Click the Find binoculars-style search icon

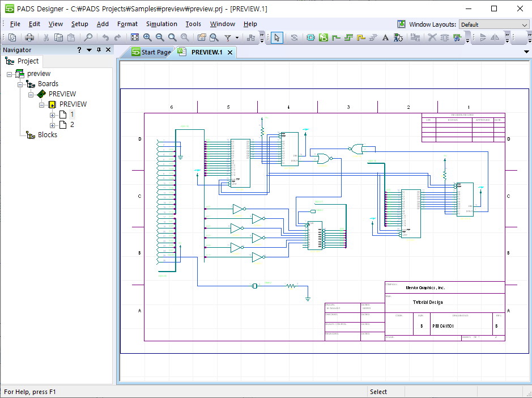[x=88, y=37]
